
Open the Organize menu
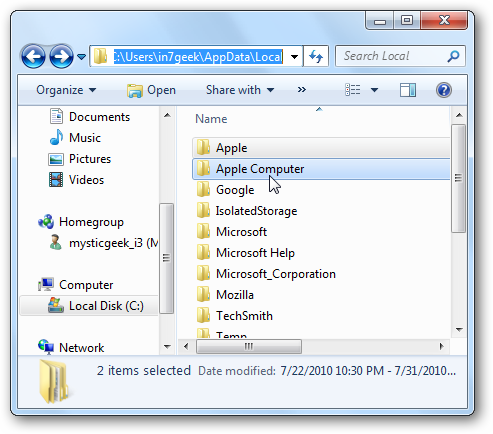(x=66, y=90)
